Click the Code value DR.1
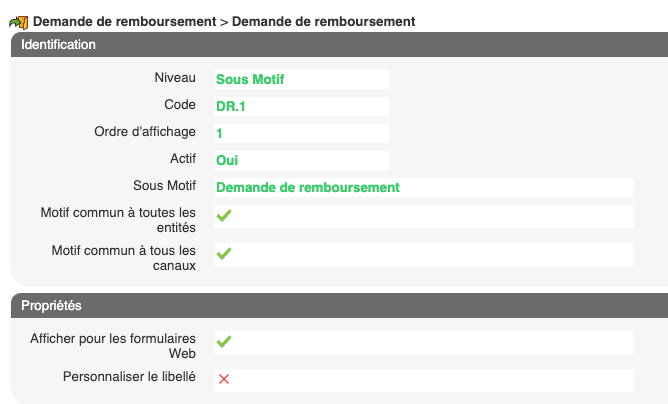 [x=231, y=106]
